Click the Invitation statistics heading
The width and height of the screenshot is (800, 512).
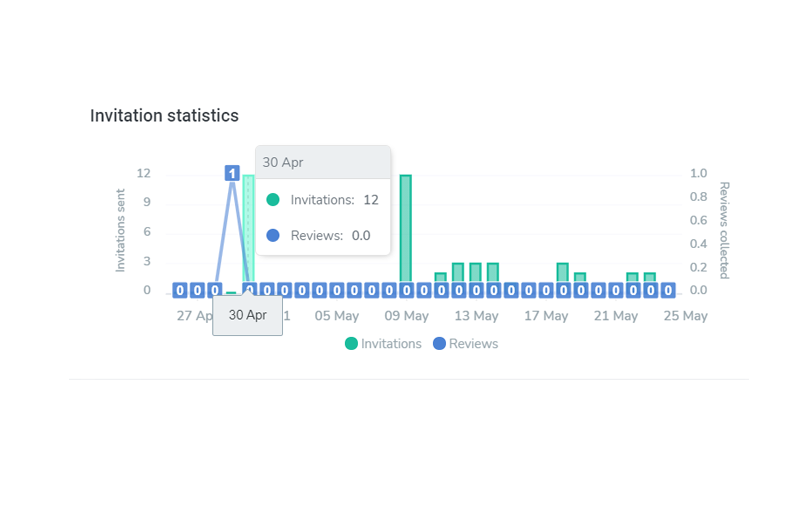tap(164, 116)
